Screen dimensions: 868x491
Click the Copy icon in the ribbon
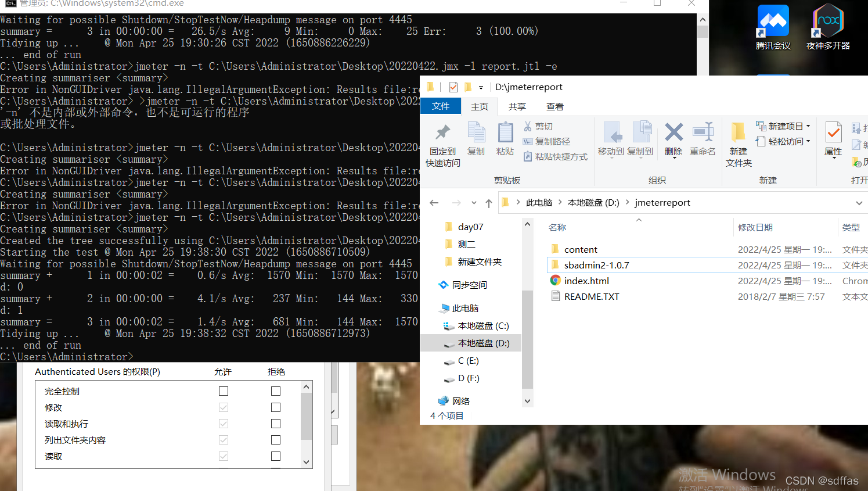coord(476,132)
